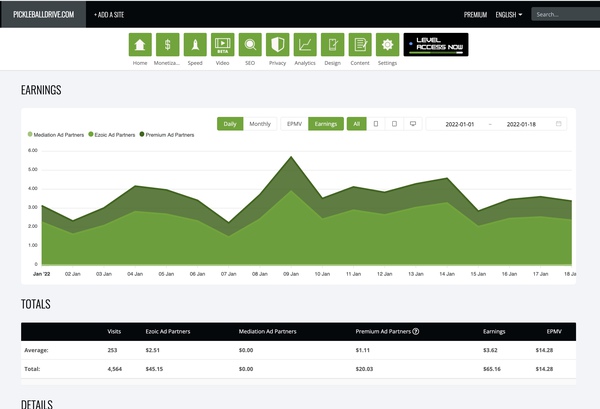Open the Home dashboard icon
Screen dimensions: 600x409
(x=140, y=45)
